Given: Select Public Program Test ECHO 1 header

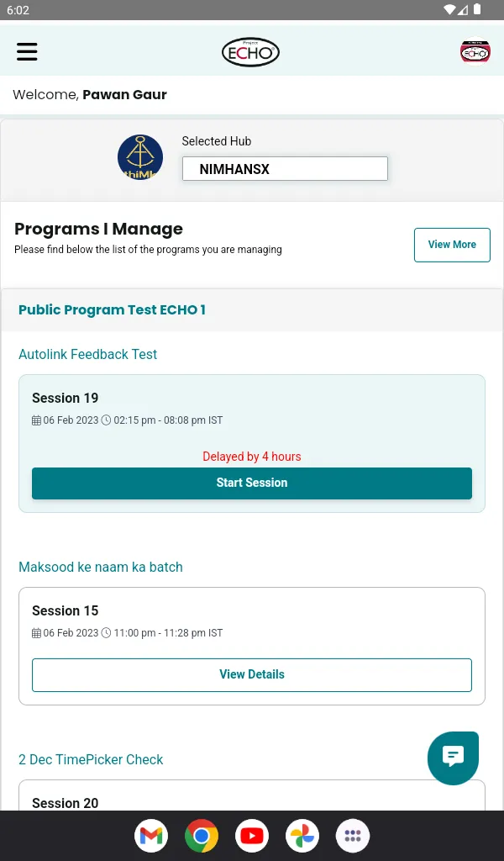Looking at the screenshot, I should click(x=112, y=310).
